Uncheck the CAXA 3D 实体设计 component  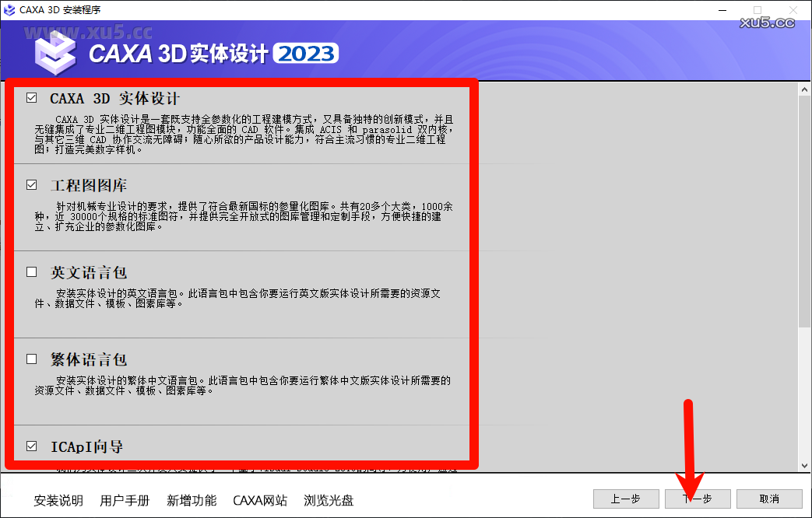pos(32,97)
